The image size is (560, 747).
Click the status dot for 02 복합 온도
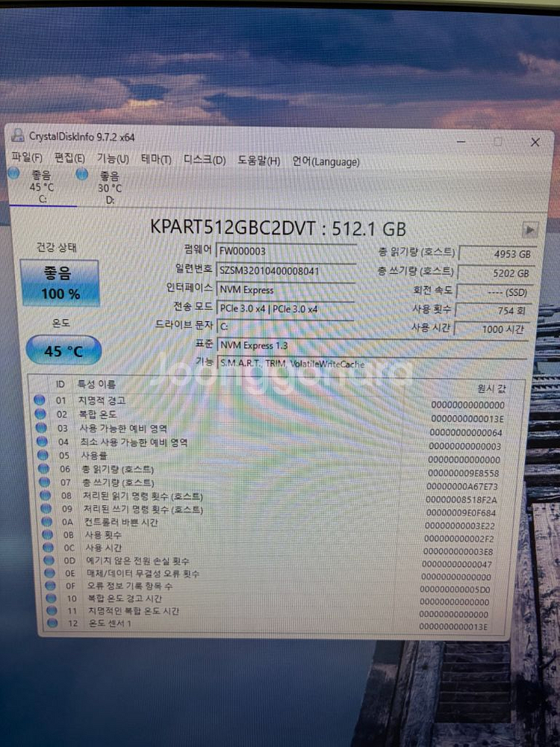click(x=40, y=414)
